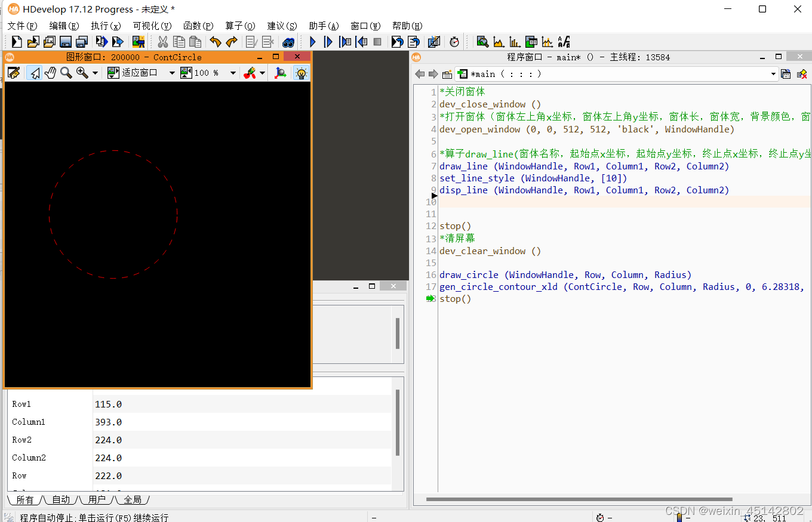Undo the last edit with the Undo arrow
Viewport: 812px width, 522px height.
(x=216, y=42)
